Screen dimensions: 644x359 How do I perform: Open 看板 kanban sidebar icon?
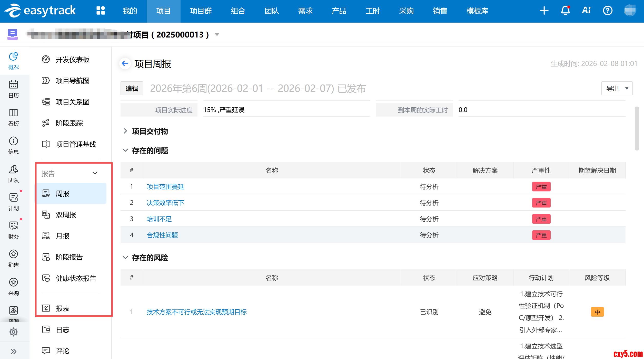point(13,117)
